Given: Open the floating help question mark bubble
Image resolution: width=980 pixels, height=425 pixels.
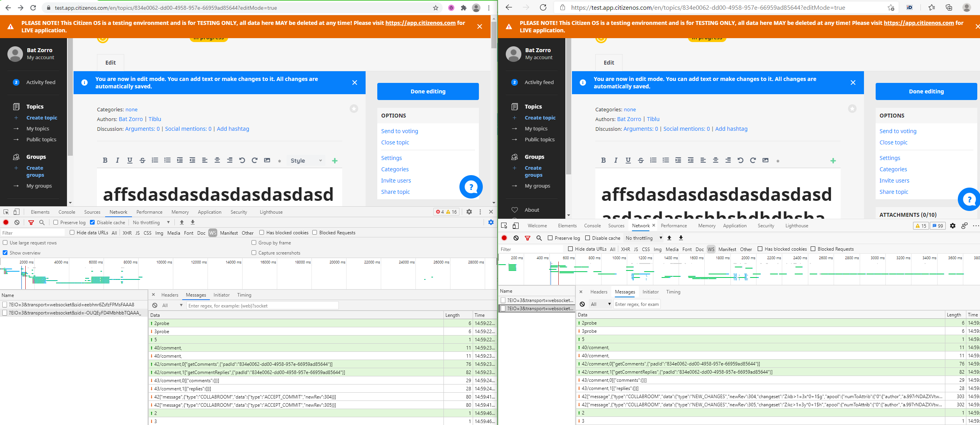Looking at the screenshot, I should tap(471, 187).
